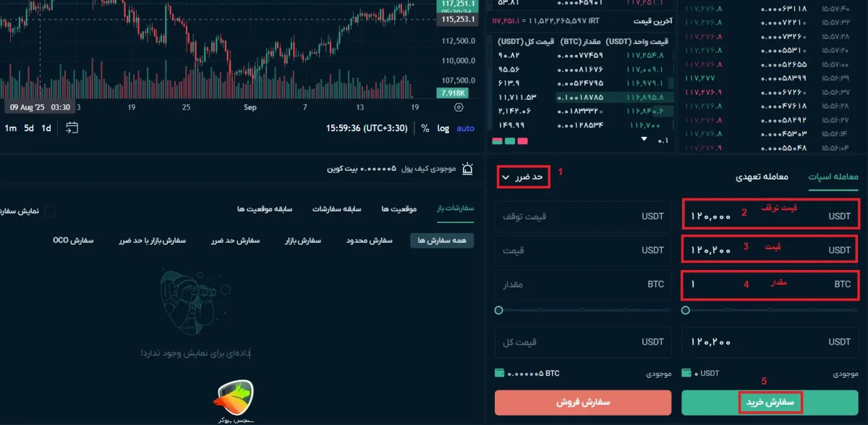
Task: Switch to معامله اسپات tab
Action: point(833,177)
